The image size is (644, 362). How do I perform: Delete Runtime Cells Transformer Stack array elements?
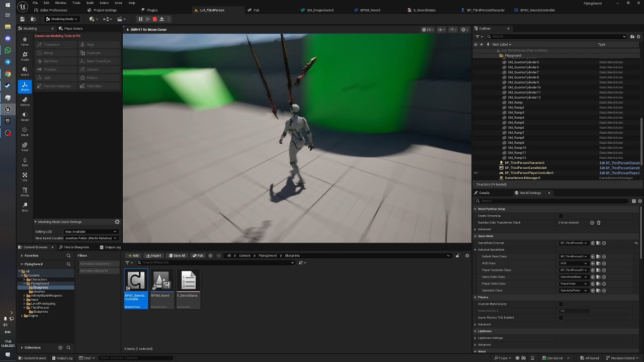pyautogui.click(x=599, y=222)
